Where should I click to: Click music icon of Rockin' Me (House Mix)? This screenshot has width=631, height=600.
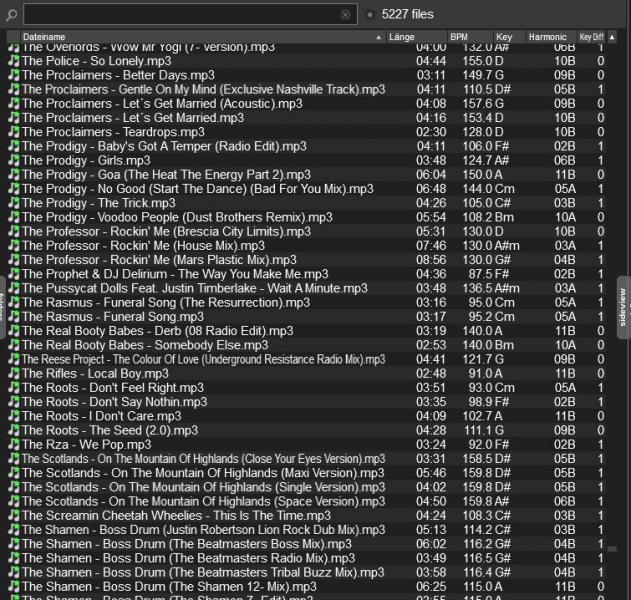point(14,245)
